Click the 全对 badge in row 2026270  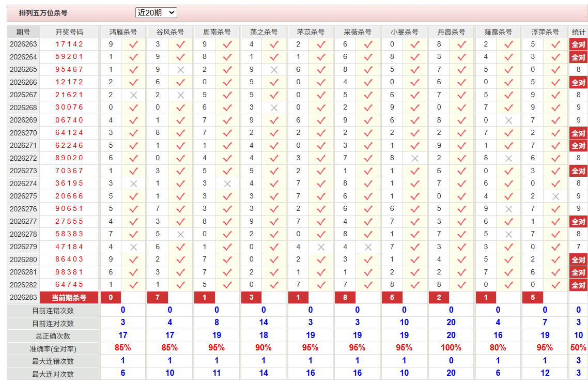(x=578, y=133)
